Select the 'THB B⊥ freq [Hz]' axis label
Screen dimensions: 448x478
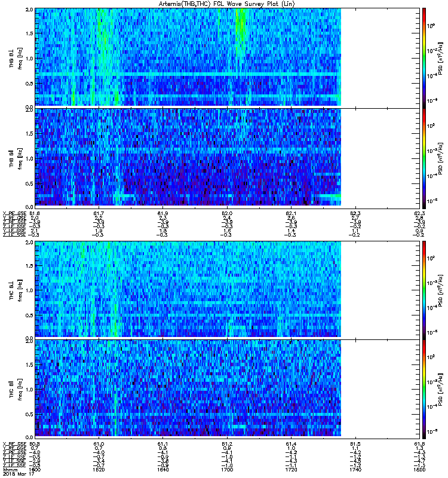[x=16, y=58]
